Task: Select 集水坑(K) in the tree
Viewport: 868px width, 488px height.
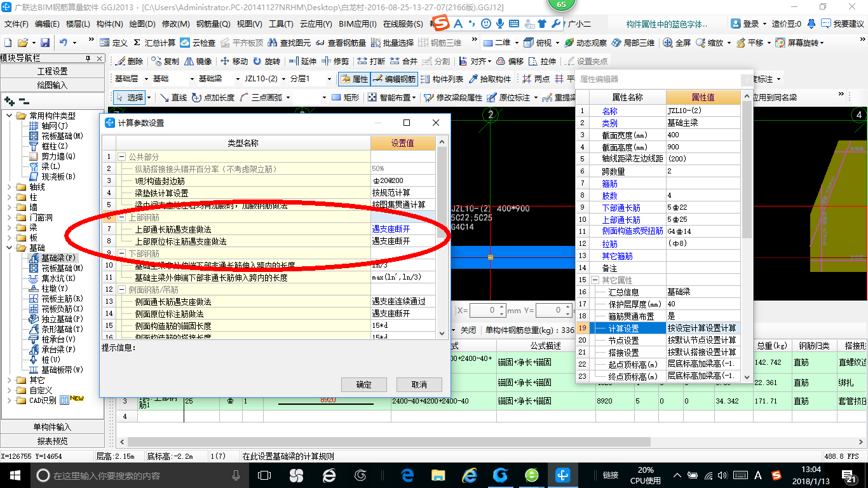Action: pos(52,278)
